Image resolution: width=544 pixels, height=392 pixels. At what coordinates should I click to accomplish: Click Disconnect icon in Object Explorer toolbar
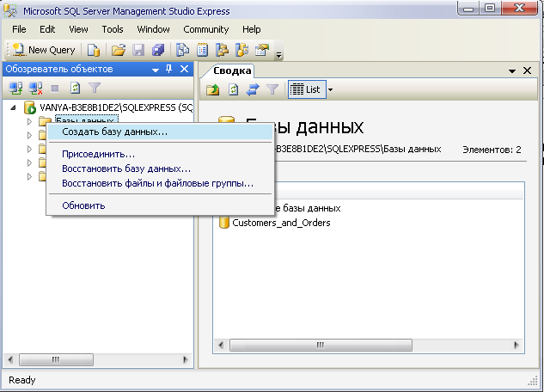35,88
